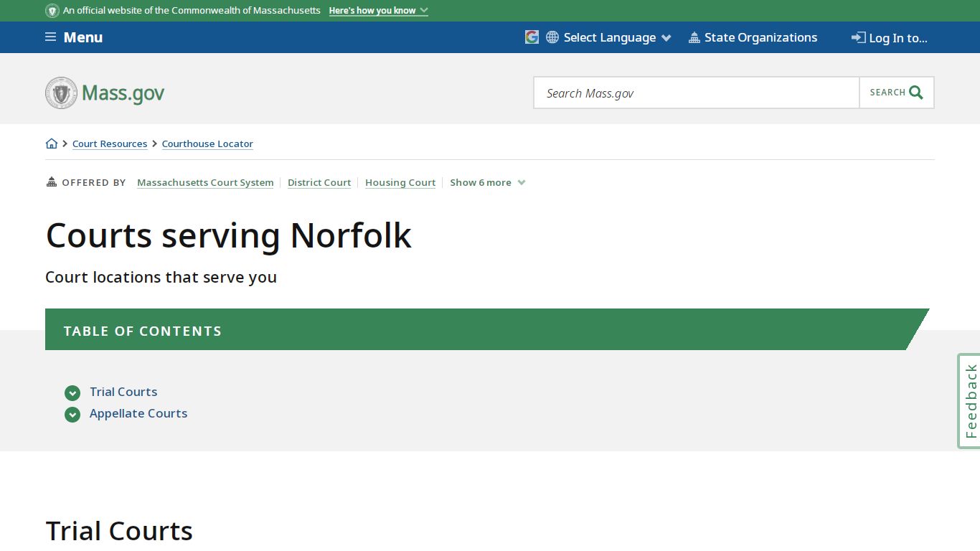980x551 pixels.
Task: Click the capitol building icon next to State Organizations
Action: (x=694, y=37)
